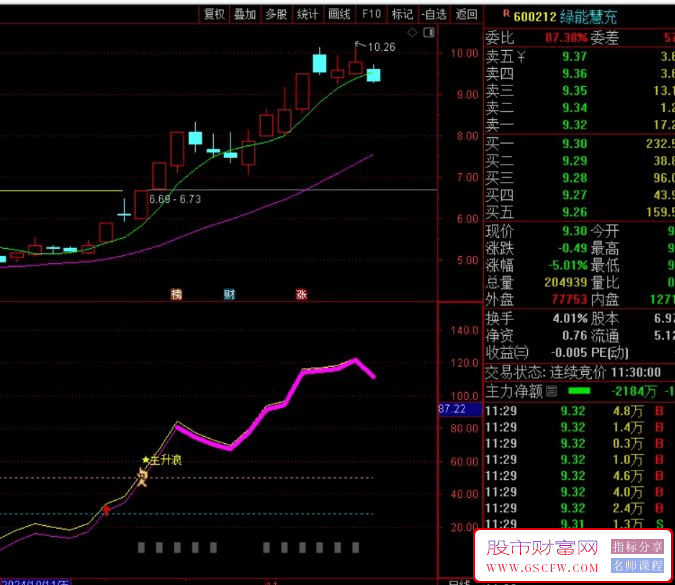This screenshot has width=675, height=585.
Task: Select the 卖一 ask price 9.32
Action: click(575, 125)
